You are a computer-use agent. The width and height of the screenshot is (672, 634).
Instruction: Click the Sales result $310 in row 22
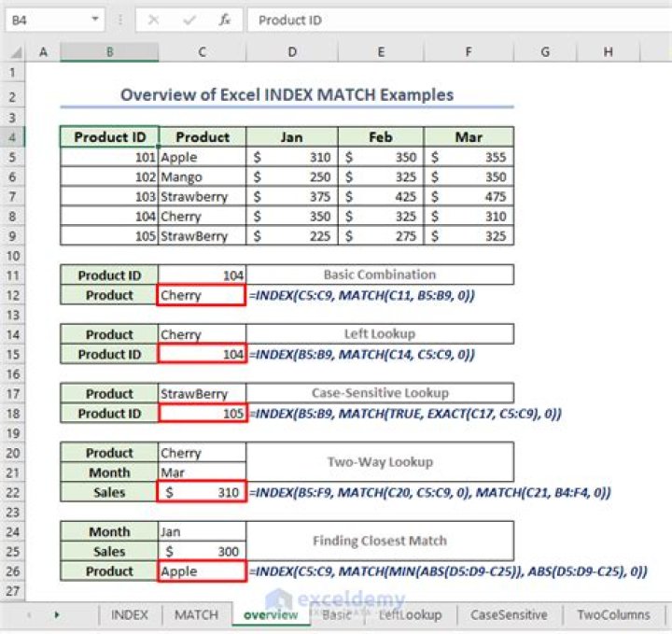pos(203,492)
